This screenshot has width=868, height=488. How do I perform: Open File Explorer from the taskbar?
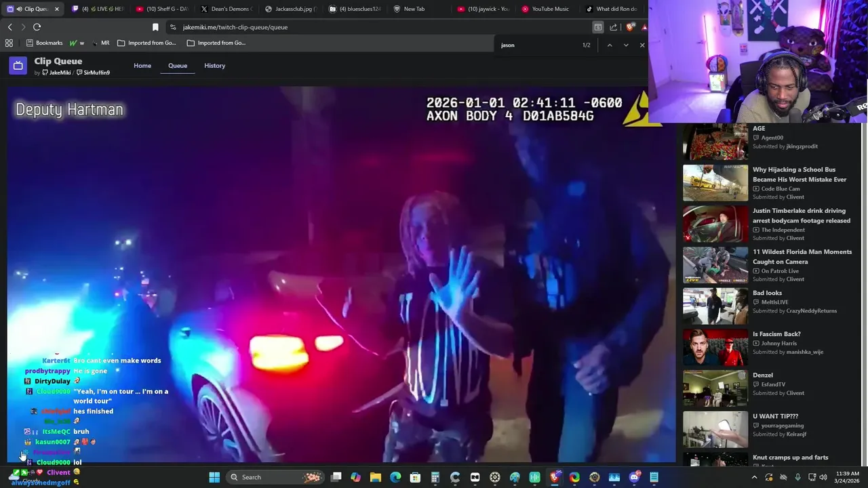coord(375,477)
